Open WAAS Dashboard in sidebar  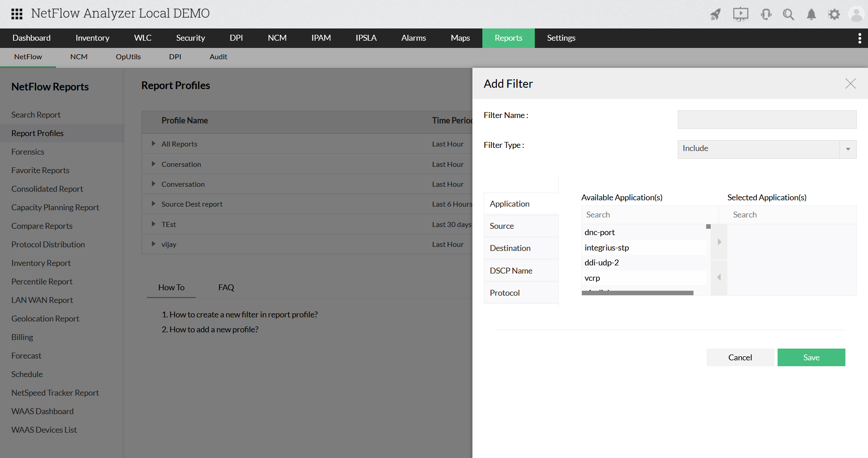42,411
